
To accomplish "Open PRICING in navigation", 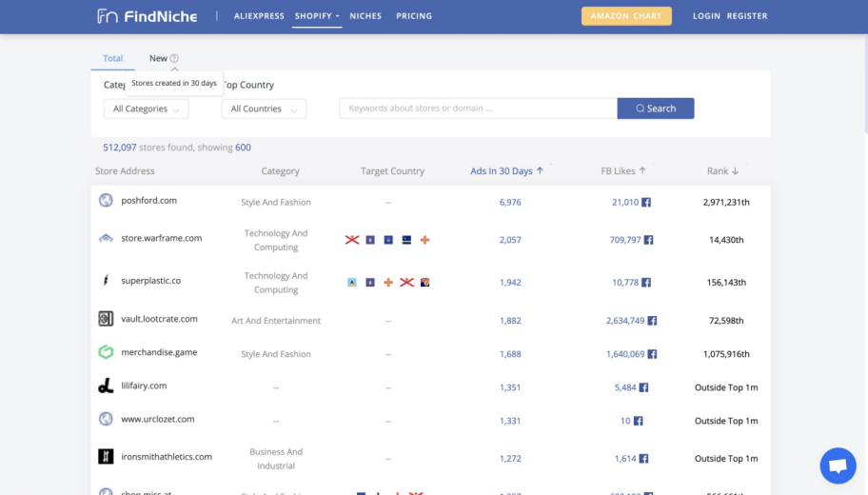I will (414, 16).
